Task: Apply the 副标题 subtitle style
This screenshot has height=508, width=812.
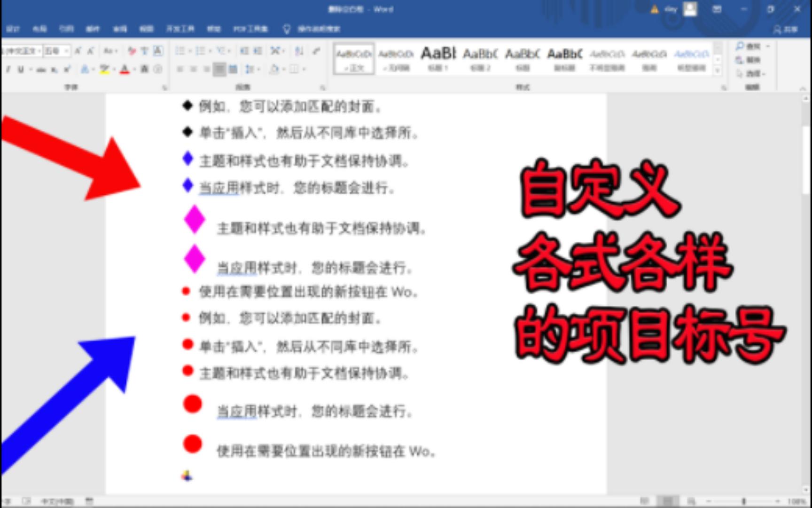Action: [565, 58]
